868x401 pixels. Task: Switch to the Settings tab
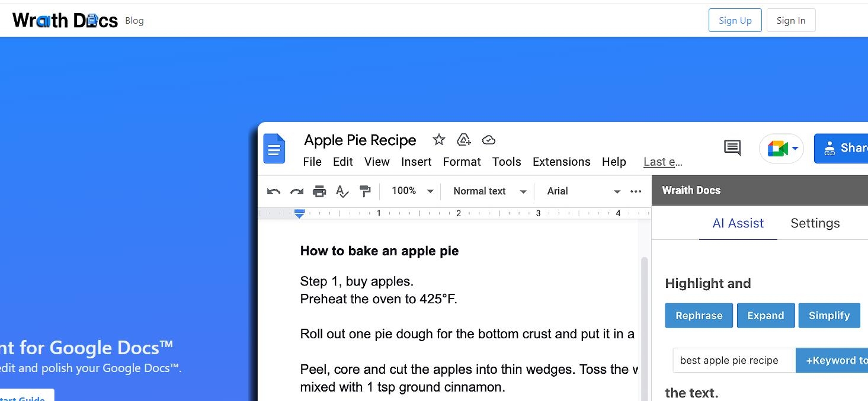coord(815,223)
